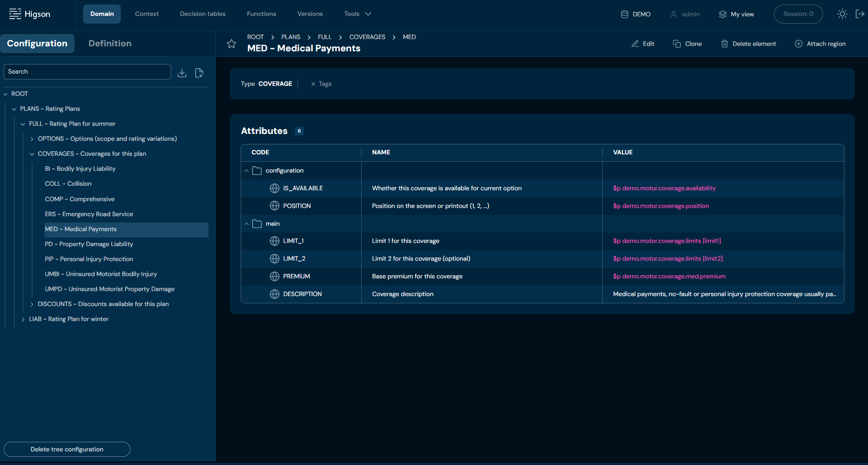Click the configuration folder icon

[x=257, y=170]
